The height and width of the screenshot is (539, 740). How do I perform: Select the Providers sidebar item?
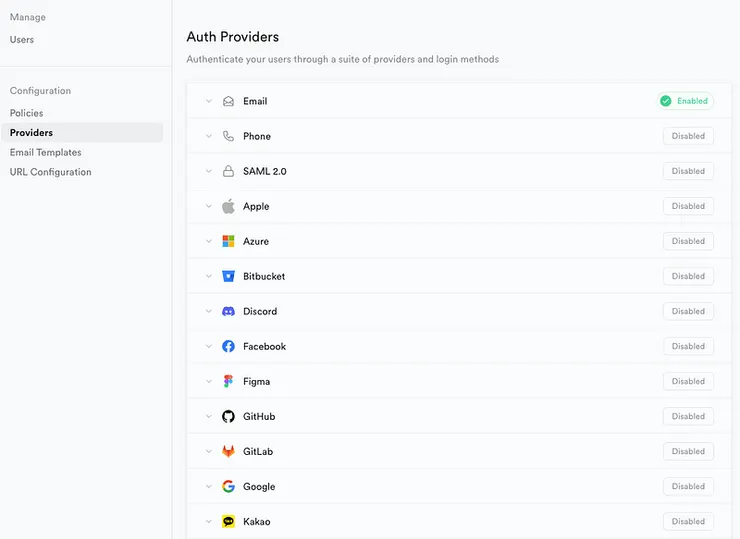click(x=32, y=132)
